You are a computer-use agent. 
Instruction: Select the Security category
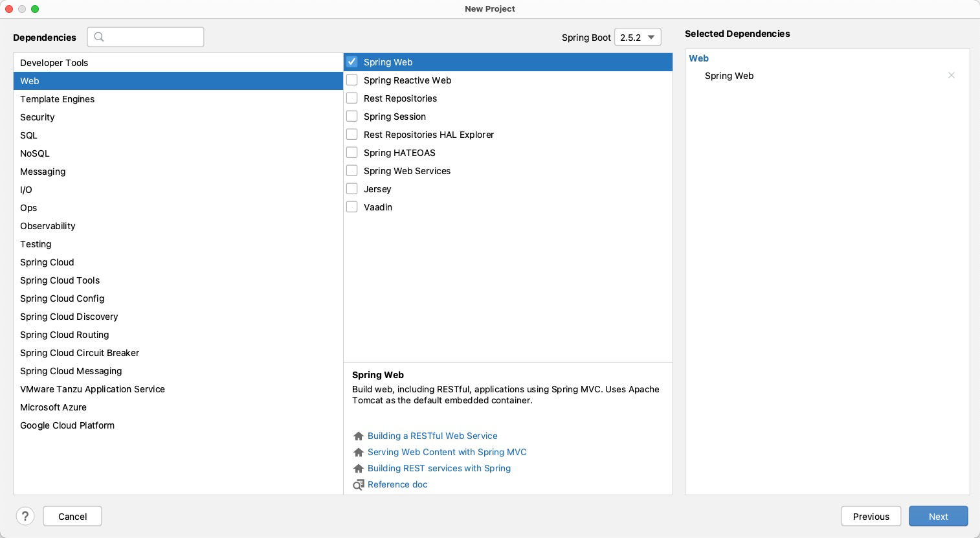coord(178,117)
